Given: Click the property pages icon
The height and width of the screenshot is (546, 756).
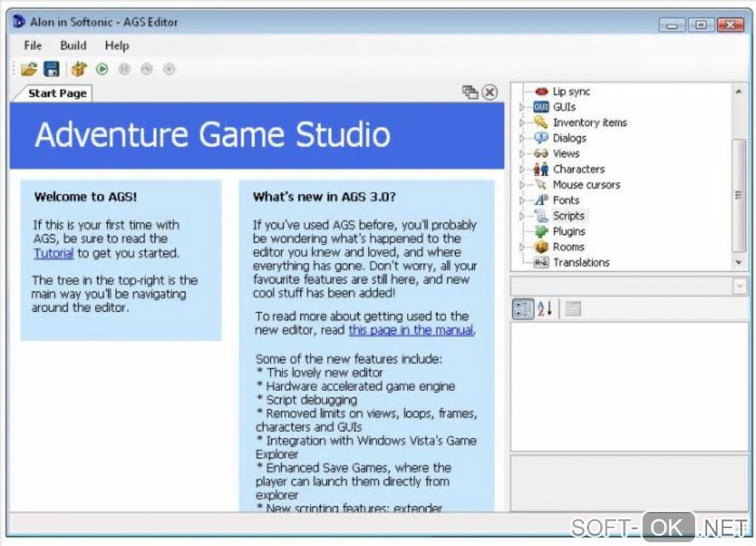Looking at the screenshot, I should 573,309.
